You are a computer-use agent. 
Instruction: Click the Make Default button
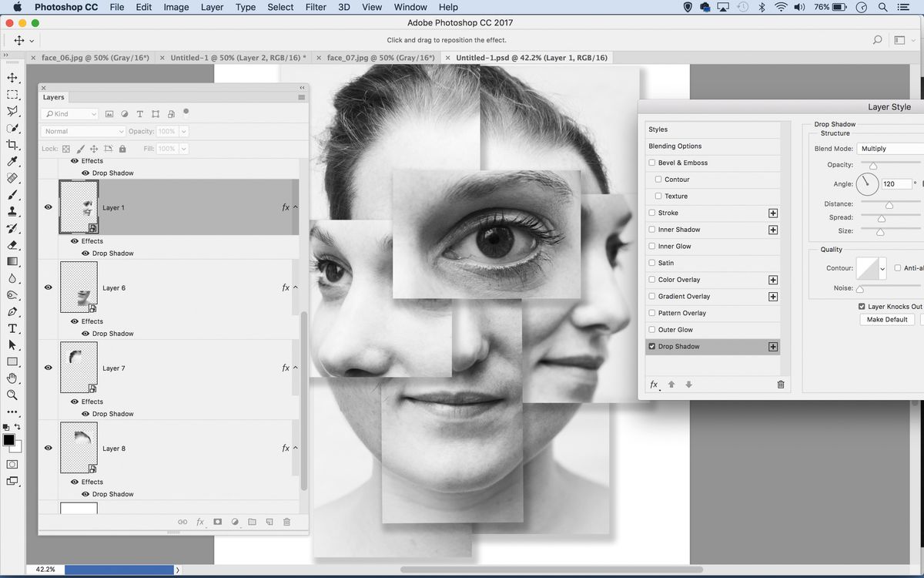[886, 319]
